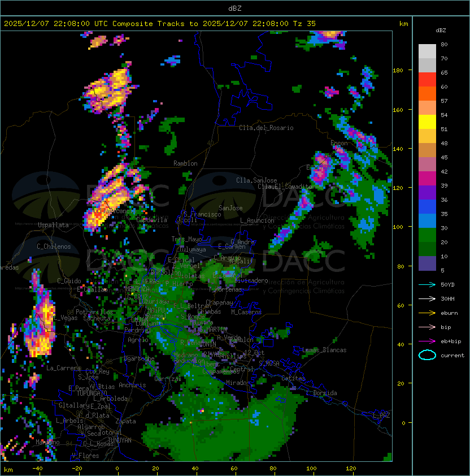The image size is (470, 476).
Task: Click the 'Ramblon' map label
Action: pyautogui.click(x=185, y=163)
